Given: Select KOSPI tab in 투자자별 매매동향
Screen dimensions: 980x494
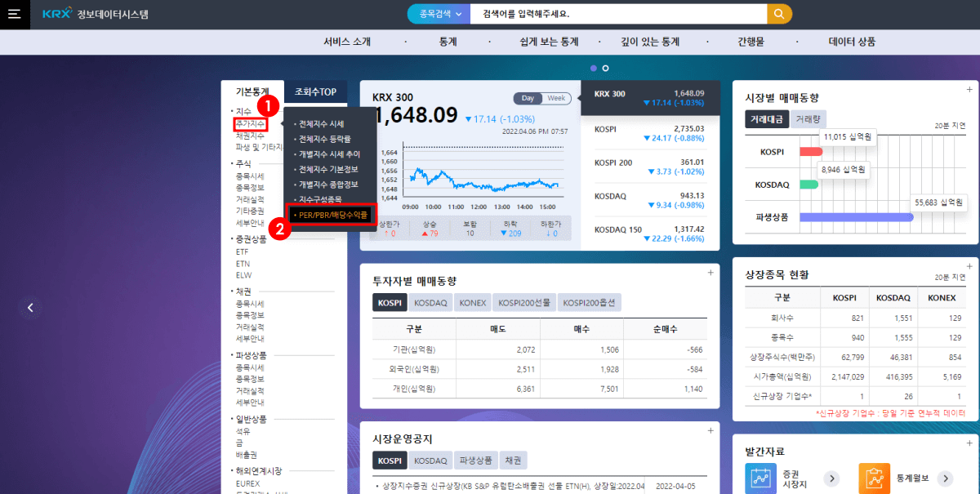Looking at the screenshot, I should click(x=389, y=303).
